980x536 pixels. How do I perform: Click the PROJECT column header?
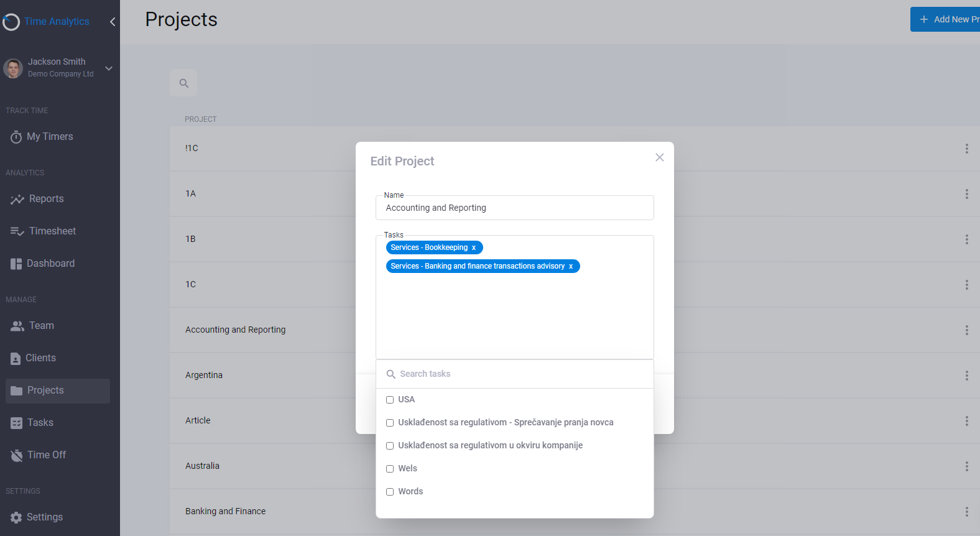click(200, 119)
